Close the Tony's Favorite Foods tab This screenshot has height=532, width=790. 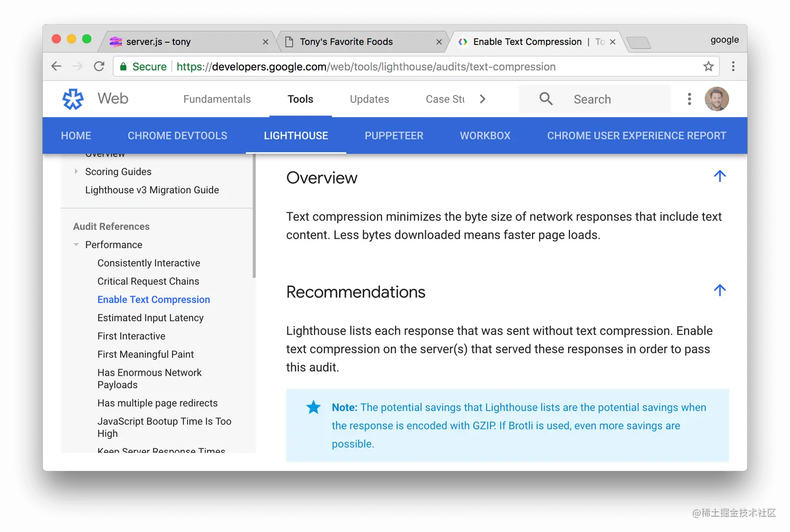(439, 42)
